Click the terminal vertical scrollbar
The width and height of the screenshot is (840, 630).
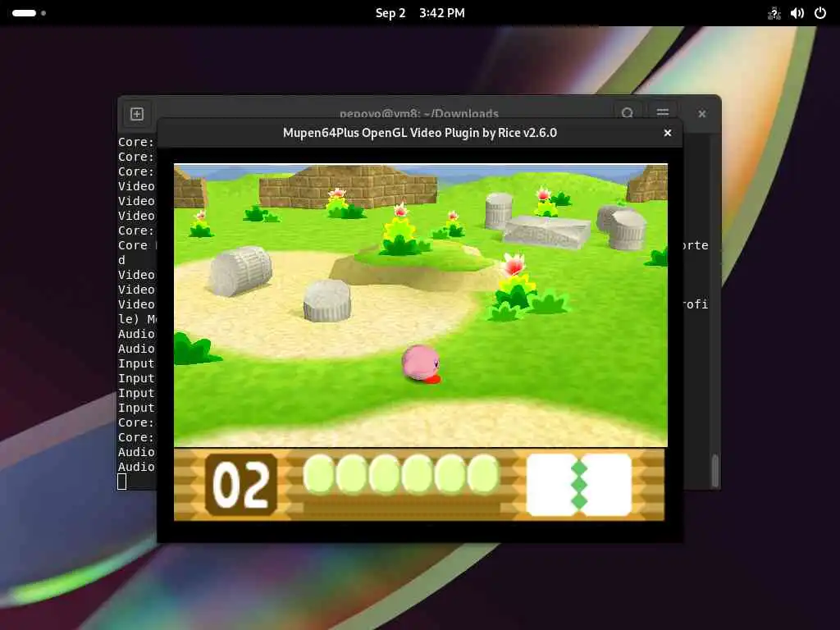point(714,470)
